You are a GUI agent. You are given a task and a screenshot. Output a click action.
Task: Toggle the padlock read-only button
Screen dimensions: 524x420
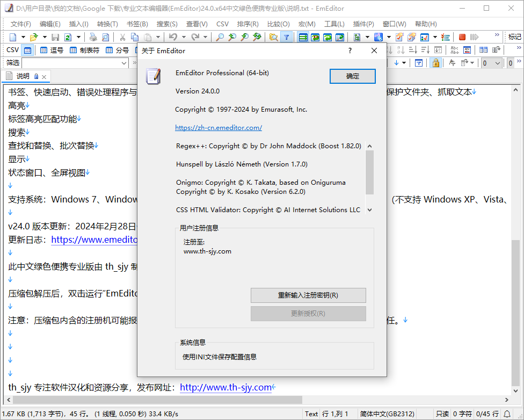435,63
